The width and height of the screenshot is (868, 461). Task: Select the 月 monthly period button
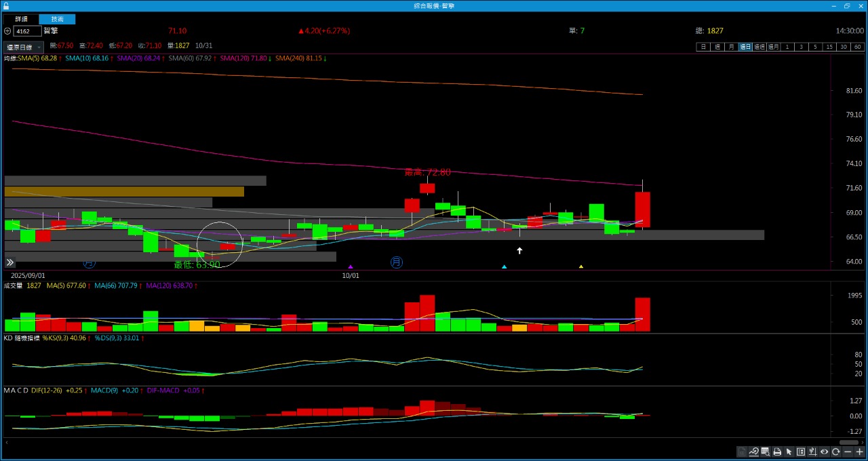pos(731,47)
